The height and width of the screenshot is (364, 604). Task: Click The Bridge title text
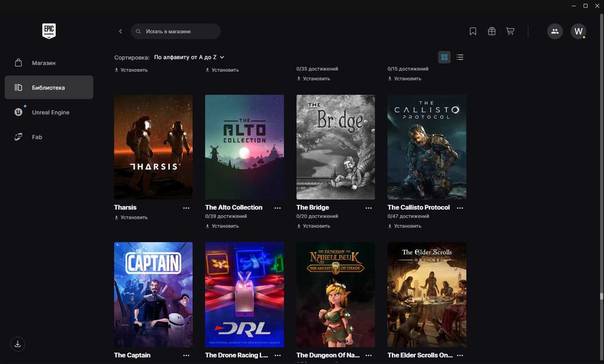[313, 208]
